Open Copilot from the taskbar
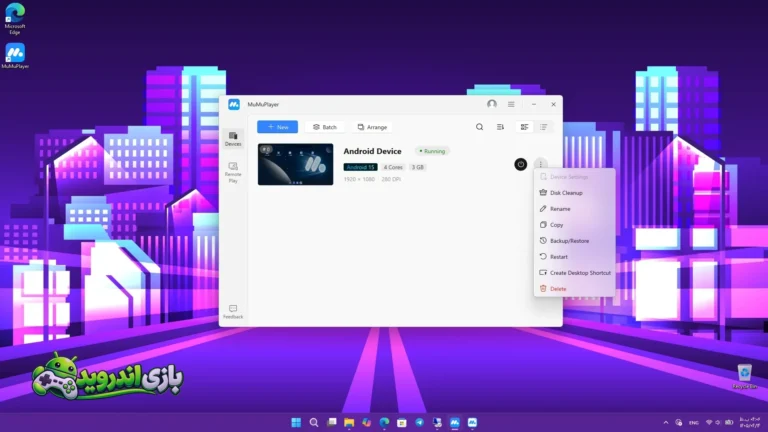 tap(366, 422)
